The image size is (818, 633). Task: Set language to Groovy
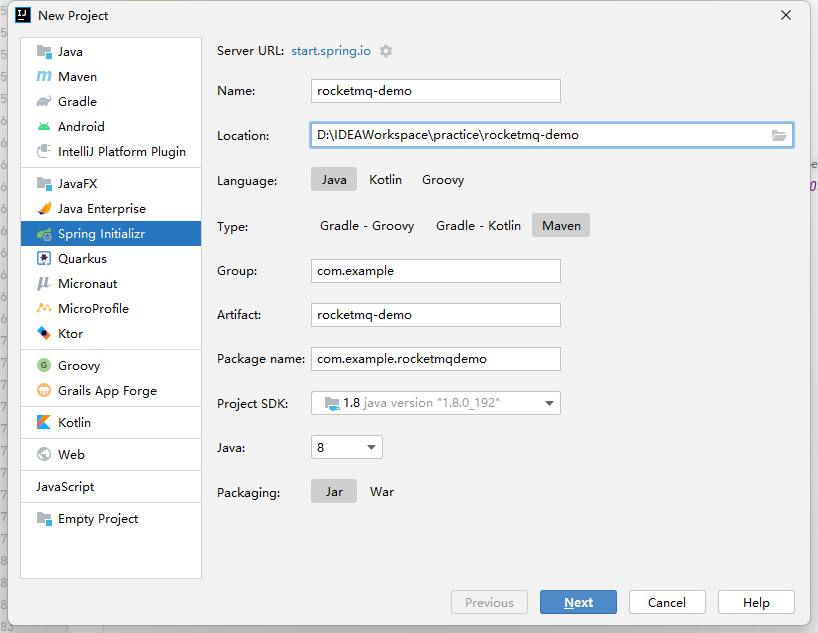coord(443,180)
